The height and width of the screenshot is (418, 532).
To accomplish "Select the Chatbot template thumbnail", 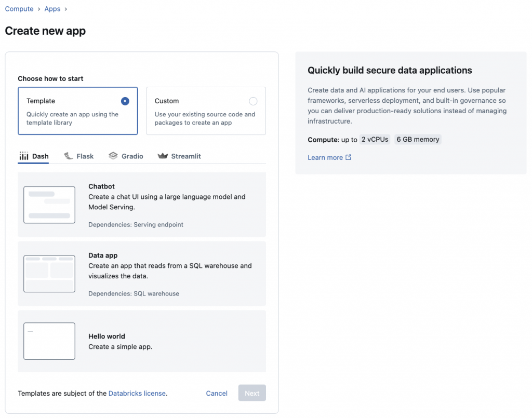I will coord(49,205).
